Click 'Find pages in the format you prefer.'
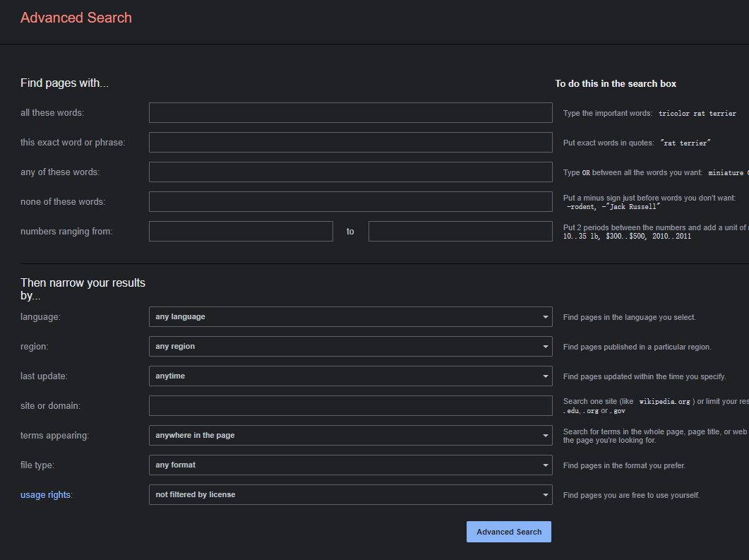749x560 pixels. pos(624,465)
